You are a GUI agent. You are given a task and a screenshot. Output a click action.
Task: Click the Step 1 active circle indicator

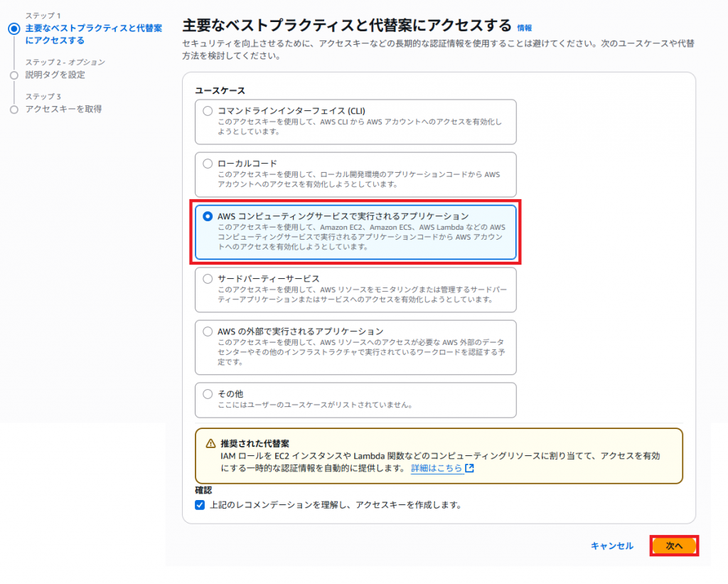14,29
